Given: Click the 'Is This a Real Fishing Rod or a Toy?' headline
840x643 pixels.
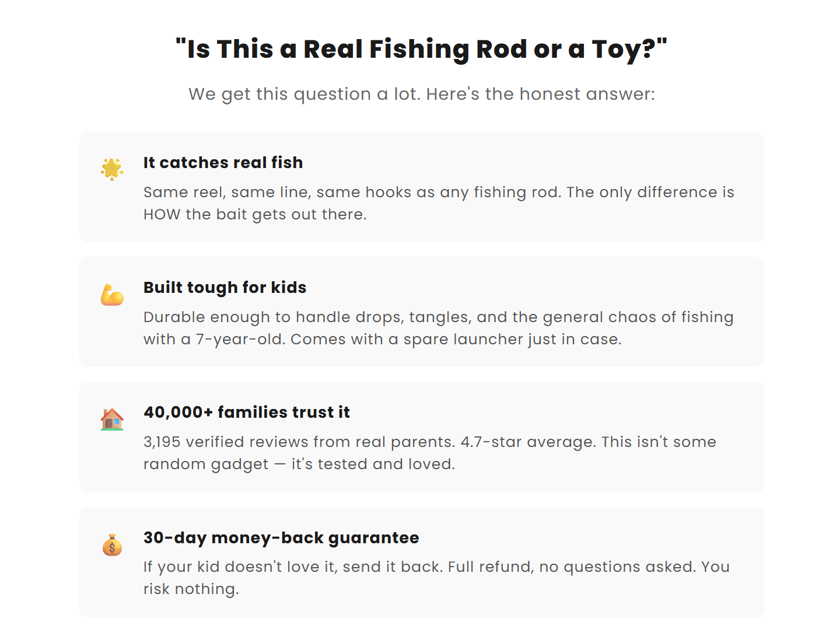Looking at the screenshot, I should click(x=421, y=49).
